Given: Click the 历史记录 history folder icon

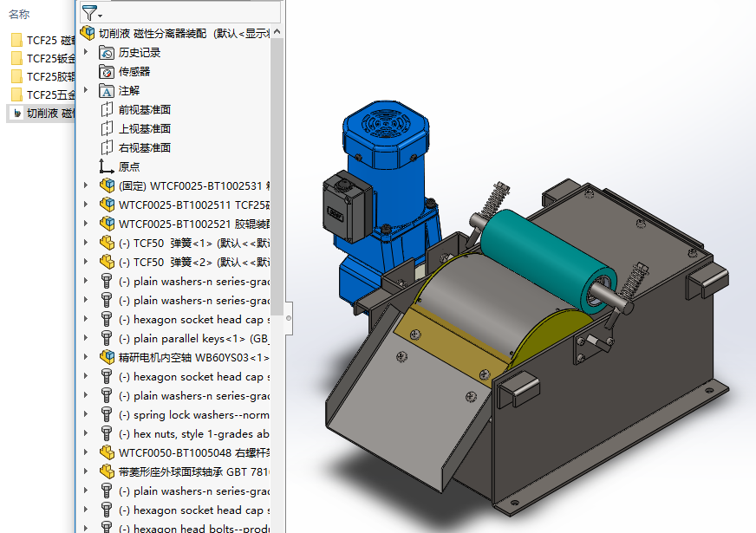Looking at the screenshot, I should coord(107,52).
